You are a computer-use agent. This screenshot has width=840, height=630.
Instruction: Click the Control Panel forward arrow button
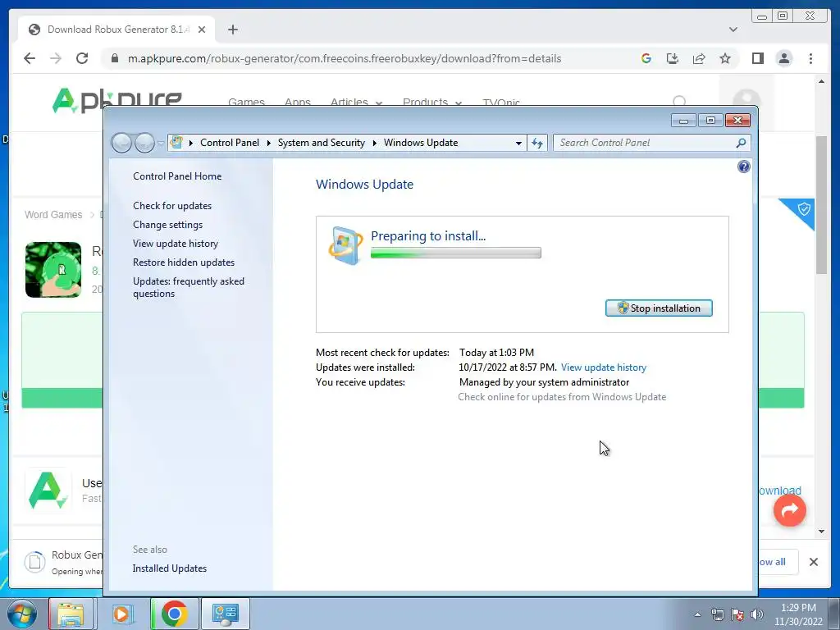144,143
